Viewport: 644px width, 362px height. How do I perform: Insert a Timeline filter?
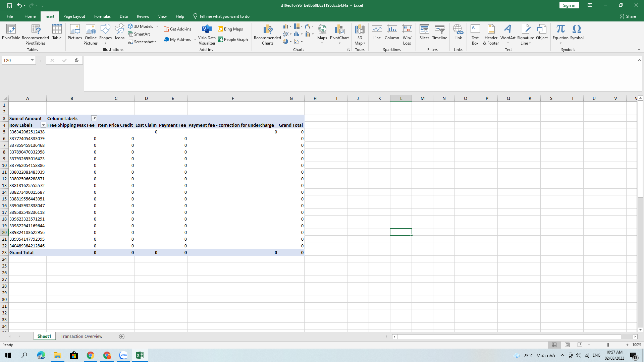439,33
